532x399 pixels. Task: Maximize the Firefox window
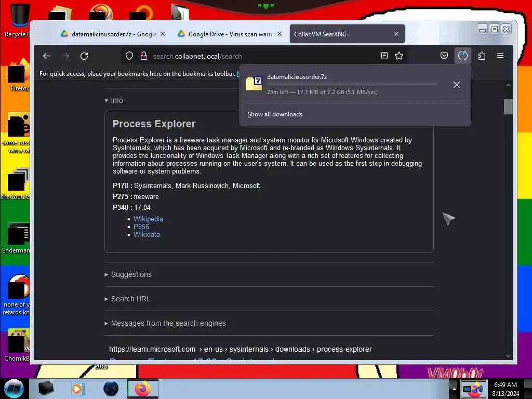(x=495, y=29)
